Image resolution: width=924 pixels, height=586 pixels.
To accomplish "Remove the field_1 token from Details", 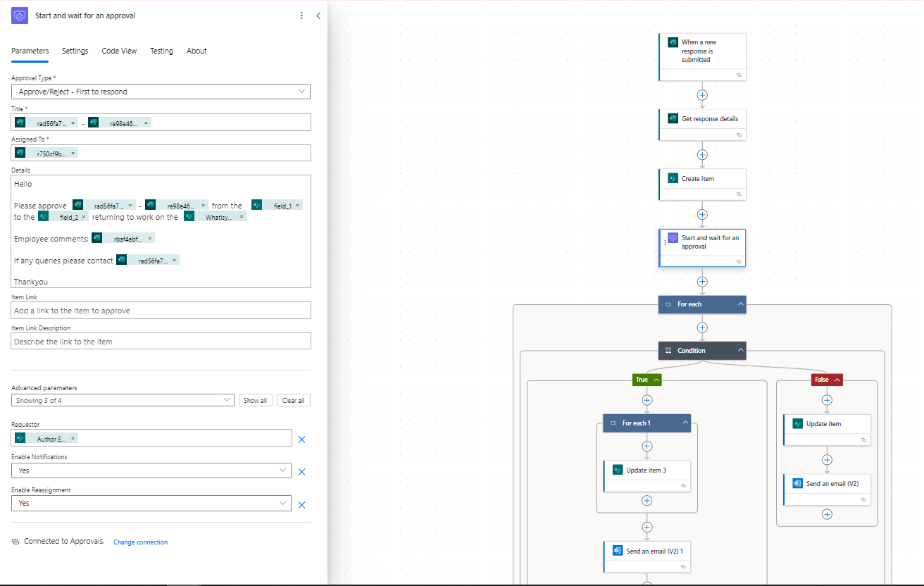I will click(x=298, y=206).
